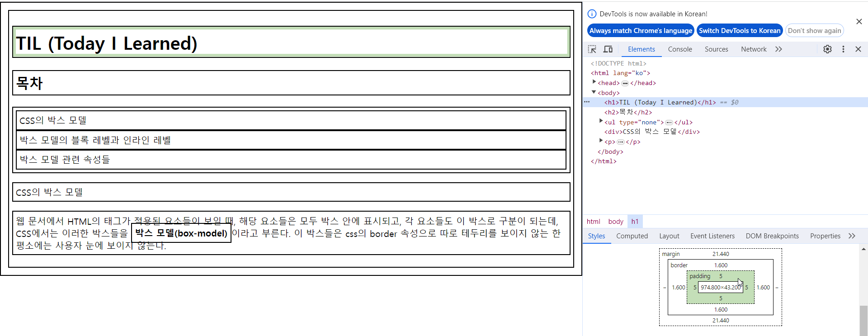868x336 pixels.
Task: Show more Styles sidebar tabs chevron
Action: click(852, 236)
